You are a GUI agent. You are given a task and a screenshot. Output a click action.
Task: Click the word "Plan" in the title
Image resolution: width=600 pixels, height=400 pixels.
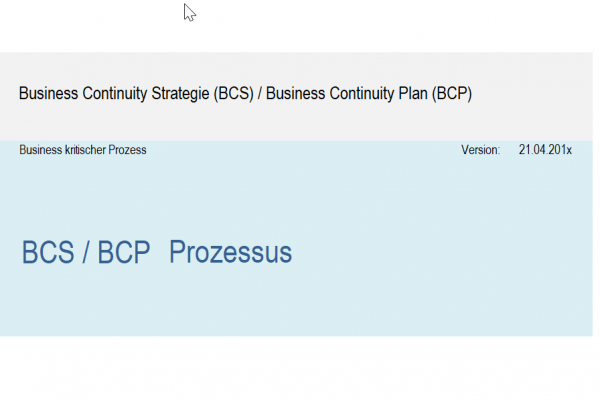(410, 94)
